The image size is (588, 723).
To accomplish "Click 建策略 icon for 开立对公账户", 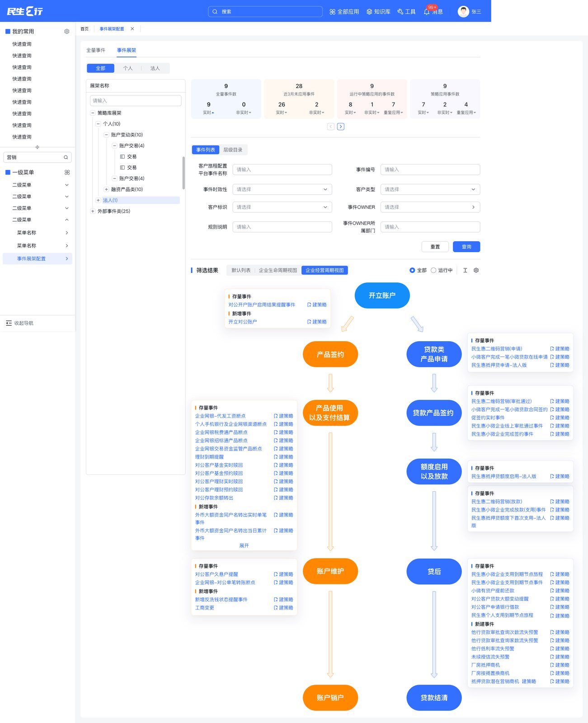I will point(309,322).
